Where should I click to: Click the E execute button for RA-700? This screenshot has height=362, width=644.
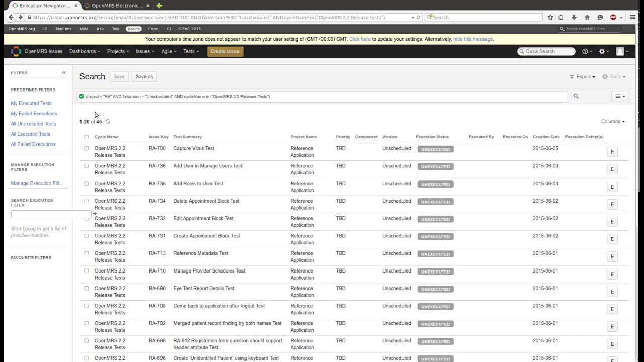tap(612, 152)
